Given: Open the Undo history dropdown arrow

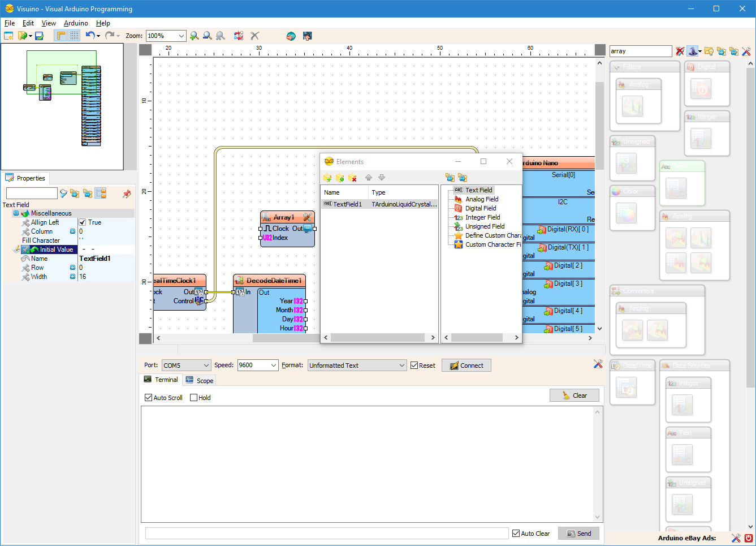Looking at the screenshot, I should pos(98,36).
